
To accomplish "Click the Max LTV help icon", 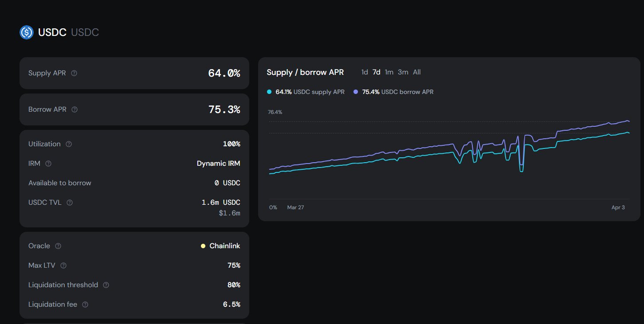I will 63,265.
